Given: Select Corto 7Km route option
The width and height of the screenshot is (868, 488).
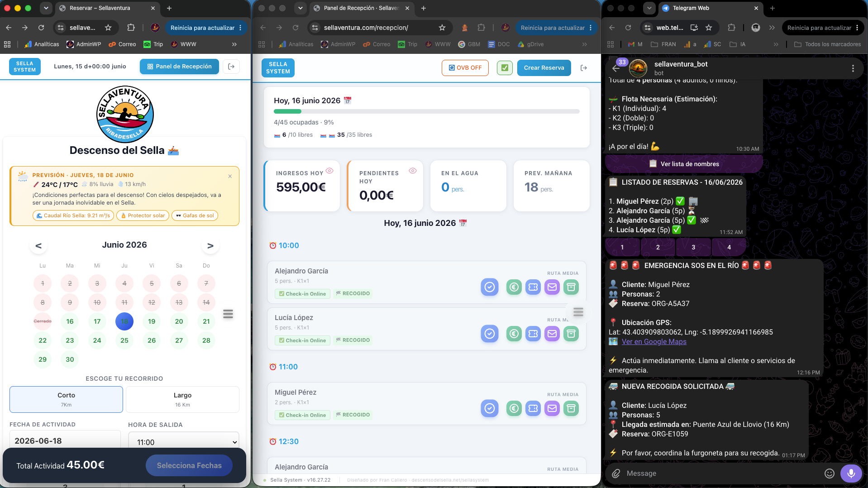Looking at the screenshot, I should (x=66, y=399).
